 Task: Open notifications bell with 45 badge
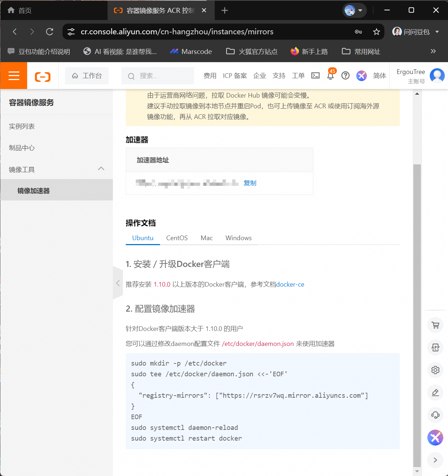coord(331,75)
